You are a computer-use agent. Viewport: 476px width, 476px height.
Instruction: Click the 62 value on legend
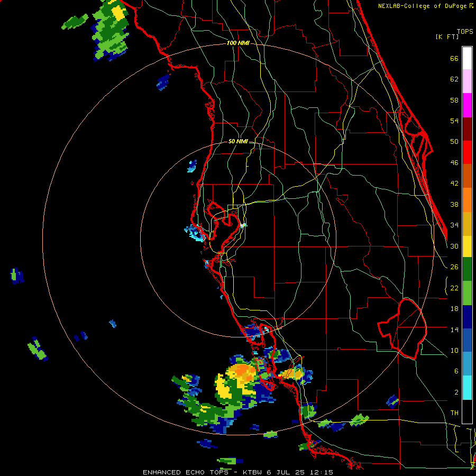pos(454,79)
